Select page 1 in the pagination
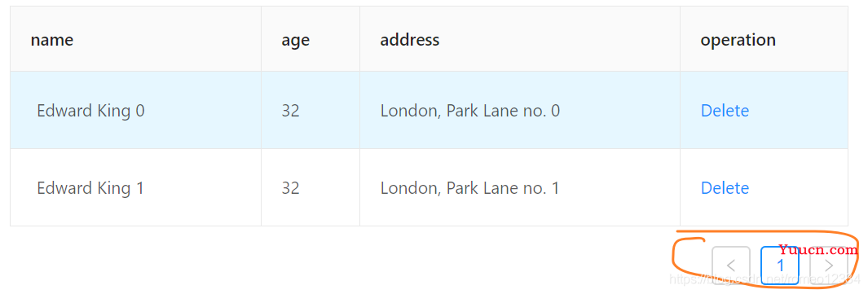This screenshot has height=294, width=868. coord(779,265)
